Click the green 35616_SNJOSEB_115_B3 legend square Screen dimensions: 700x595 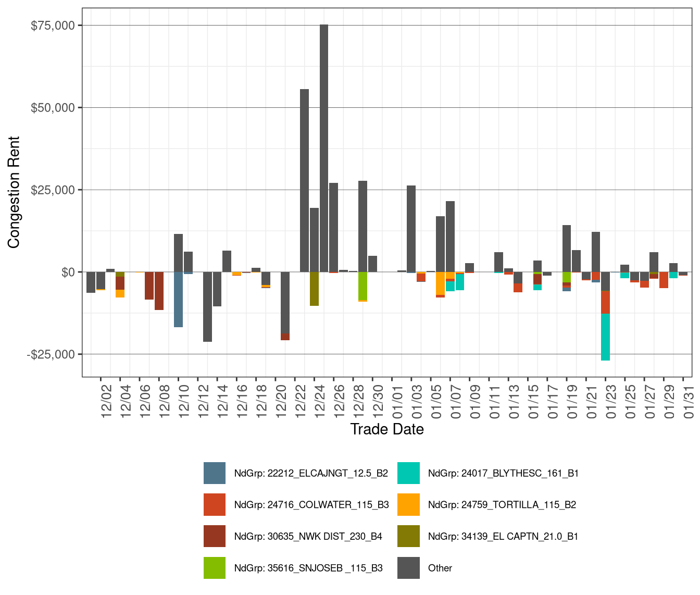(214, 568)
